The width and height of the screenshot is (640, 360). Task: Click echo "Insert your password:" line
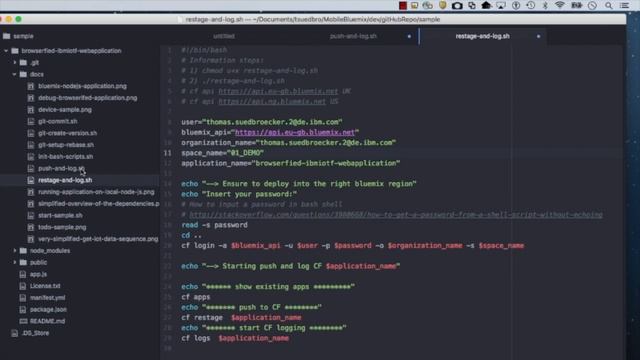pos(239,194)
